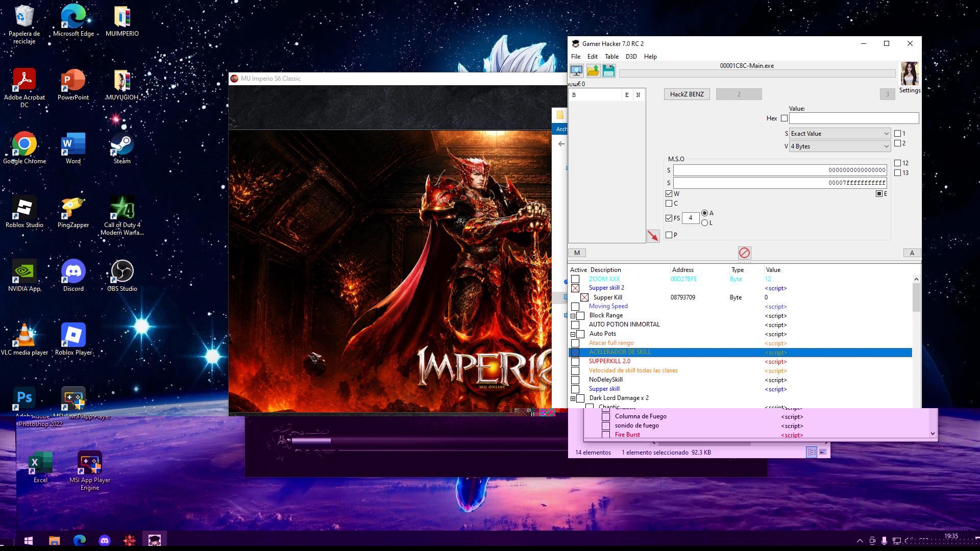Open the Help menu
This screenshot has height=551, width=980.
pos(650,57)
